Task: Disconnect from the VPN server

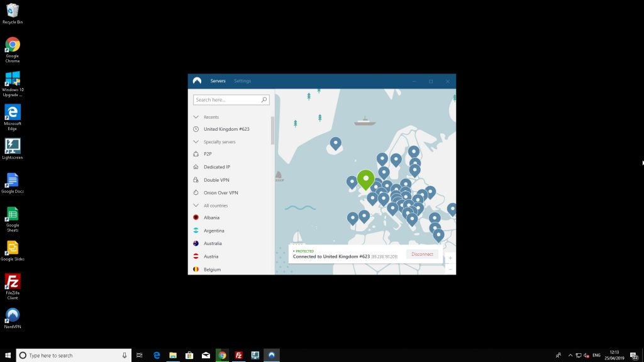Action: click(422, 254)
